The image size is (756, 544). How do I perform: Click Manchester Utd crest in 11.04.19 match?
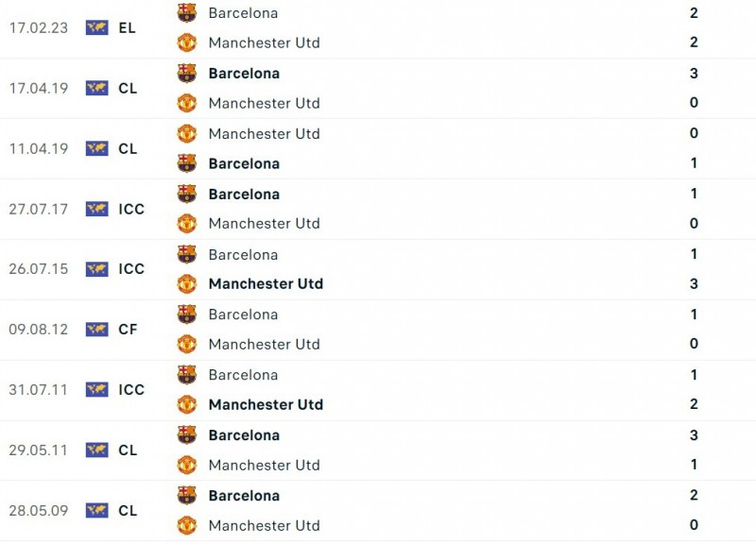click(187, 133)
